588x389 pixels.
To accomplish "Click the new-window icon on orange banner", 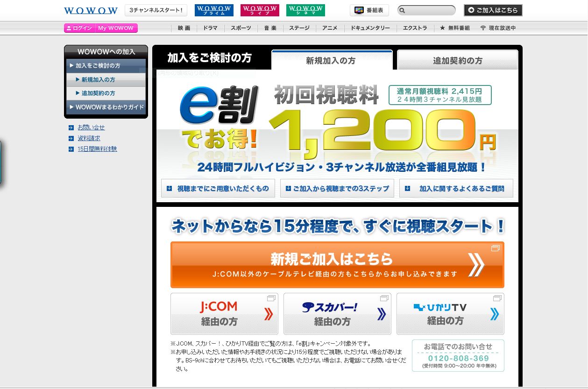I will click(x=496, y=248).
